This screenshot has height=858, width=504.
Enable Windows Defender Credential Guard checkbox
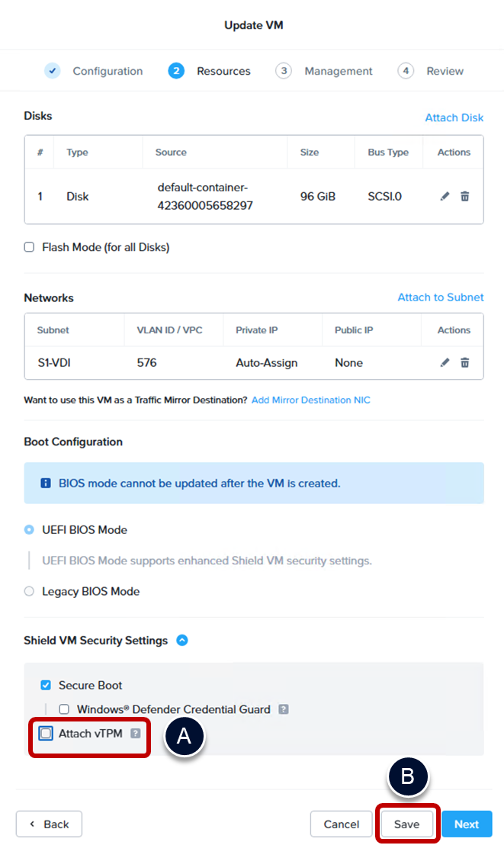[x=64, y=709]
